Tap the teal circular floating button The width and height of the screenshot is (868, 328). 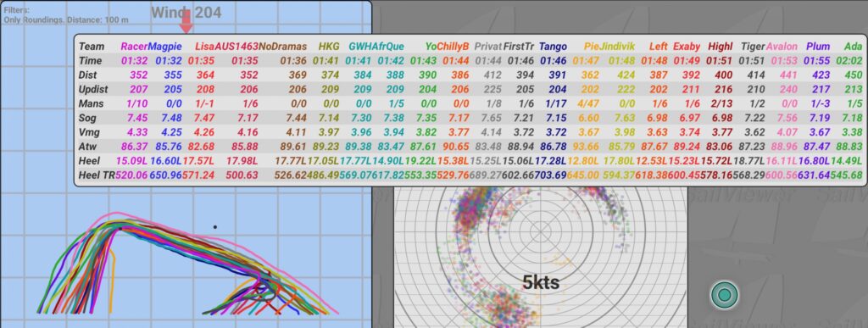tap(725, 295)
